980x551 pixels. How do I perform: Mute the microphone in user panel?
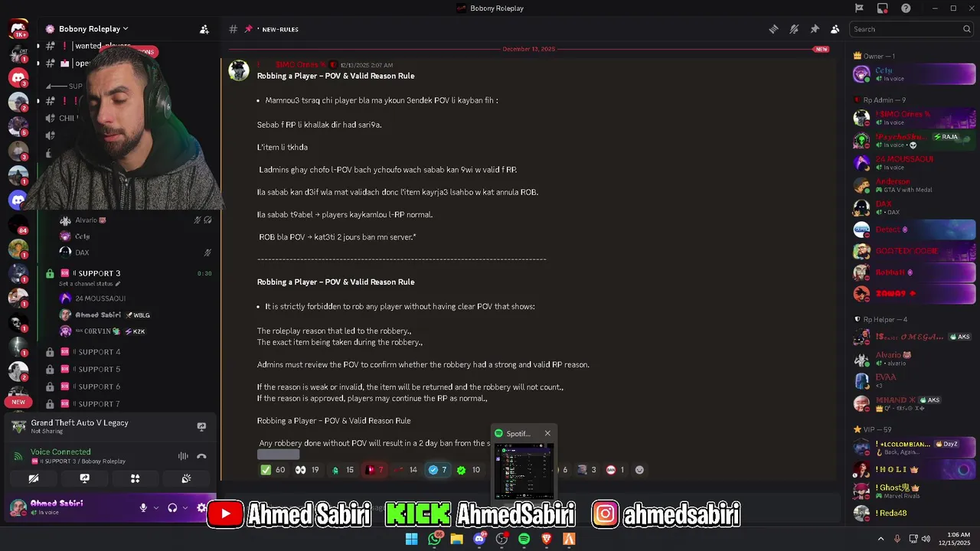[143, 507]
